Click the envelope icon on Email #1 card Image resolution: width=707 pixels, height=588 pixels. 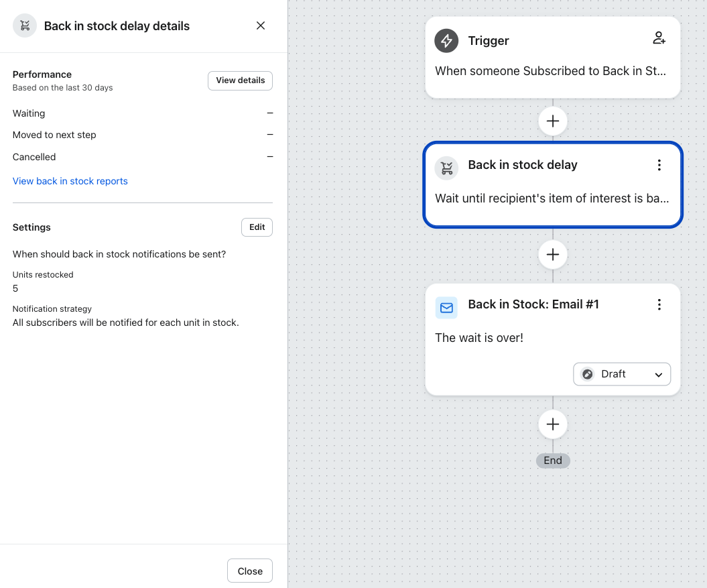446,308
